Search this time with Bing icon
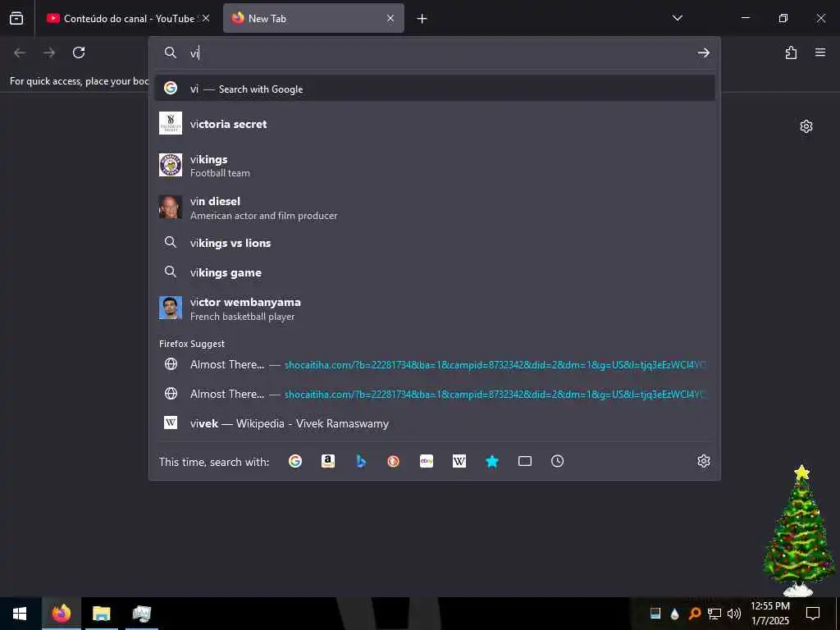The width and height of the screenshot is (840, 630). (361, 461)
